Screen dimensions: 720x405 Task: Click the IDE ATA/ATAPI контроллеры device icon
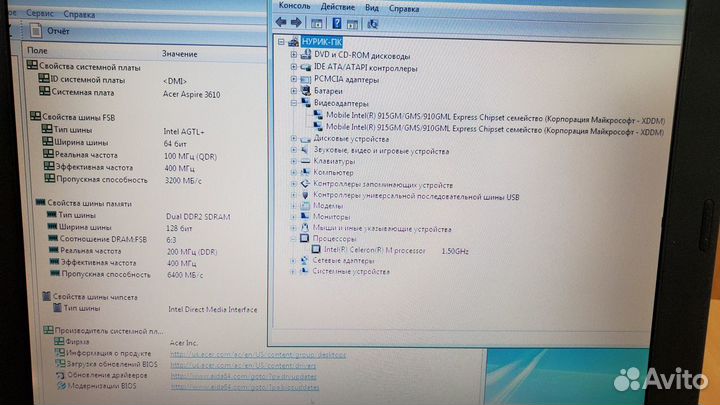tap(305, 67)
